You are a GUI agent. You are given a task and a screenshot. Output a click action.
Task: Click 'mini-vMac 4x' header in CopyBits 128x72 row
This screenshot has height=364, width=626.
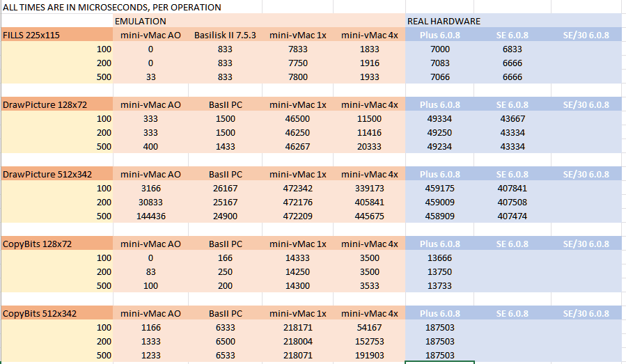click(x=369, y=244)
